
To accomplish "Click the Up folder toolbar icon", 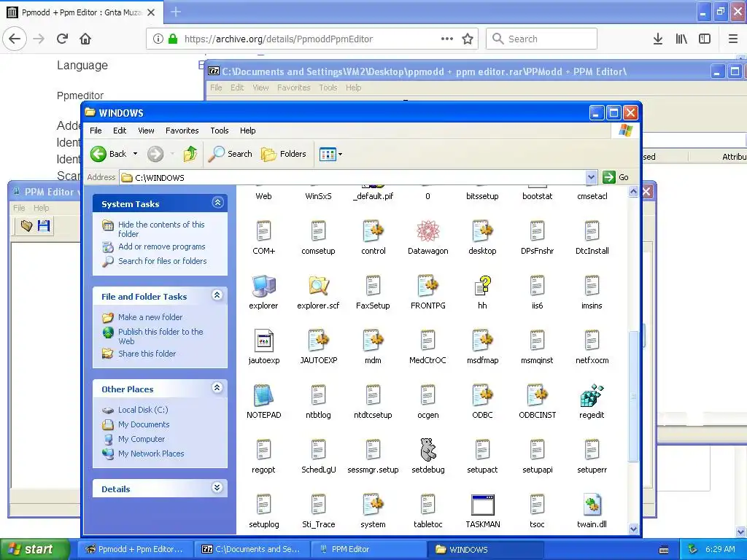I will 190,154.
